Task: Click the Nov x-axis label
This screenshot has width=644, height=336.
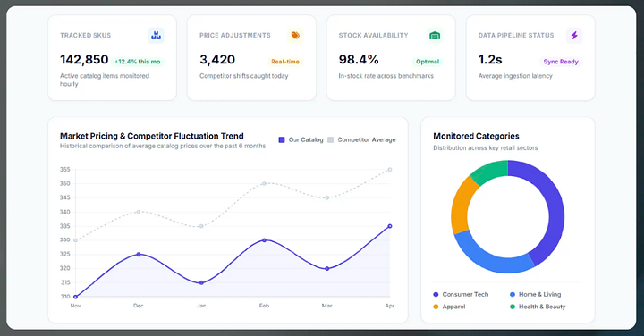Action: 75,306
